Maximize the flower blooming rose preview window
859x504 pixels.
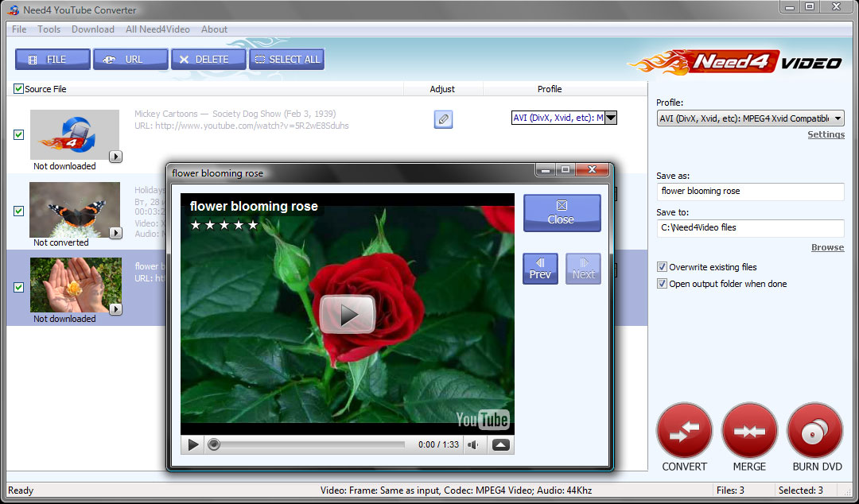[565, 170]
